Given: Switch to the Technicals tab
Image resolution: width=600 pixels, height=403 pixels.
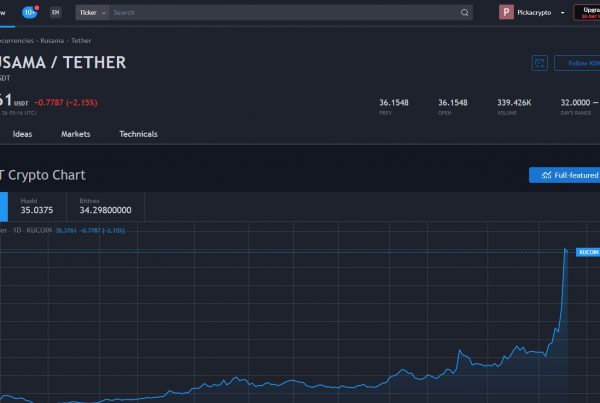Looking at the screenshot, I should [138, 134].
